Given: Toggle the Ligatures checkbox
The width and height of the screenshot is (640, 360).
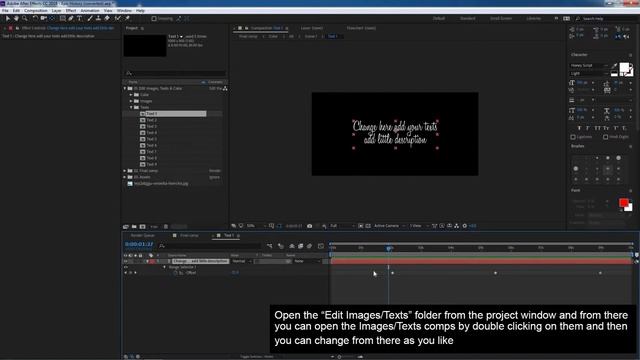Looking at the screenshot, I should tap(573, 137).
